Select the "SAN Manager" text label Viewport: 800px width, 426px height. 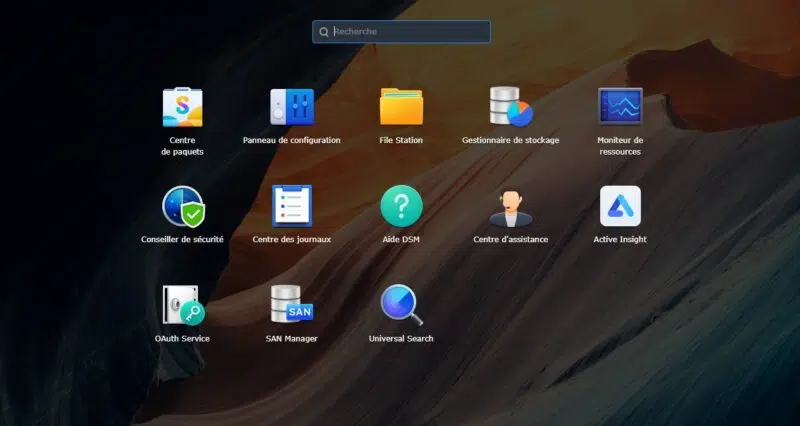291,339
